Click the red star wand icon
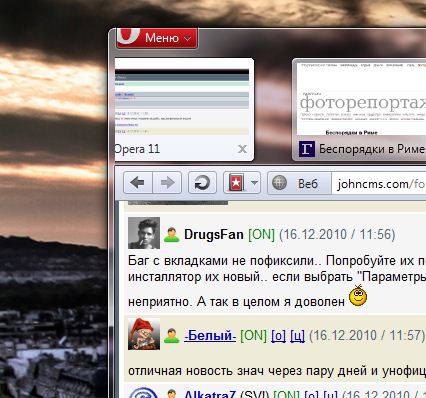This screenshot has width=426, height=398. [236, 183]
